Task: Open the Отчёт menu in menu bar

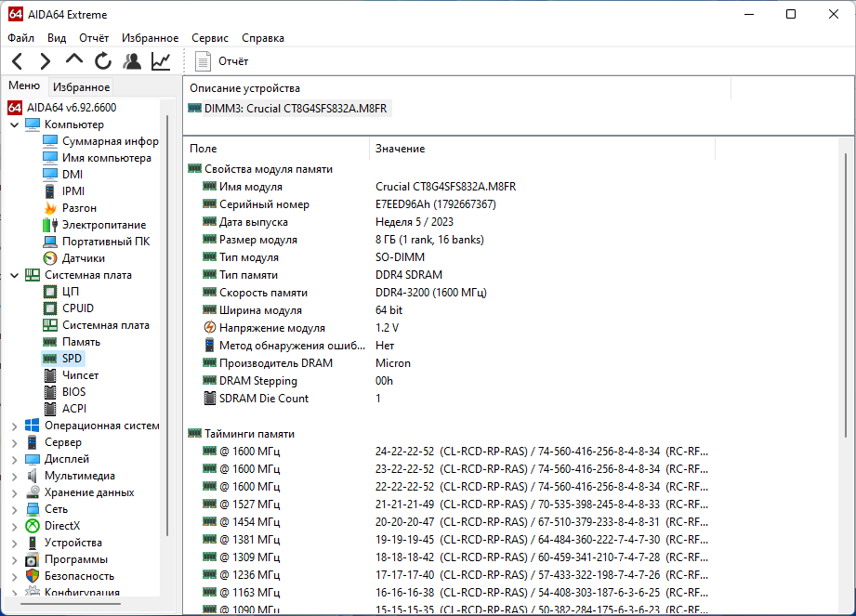Action: (94, 38)
